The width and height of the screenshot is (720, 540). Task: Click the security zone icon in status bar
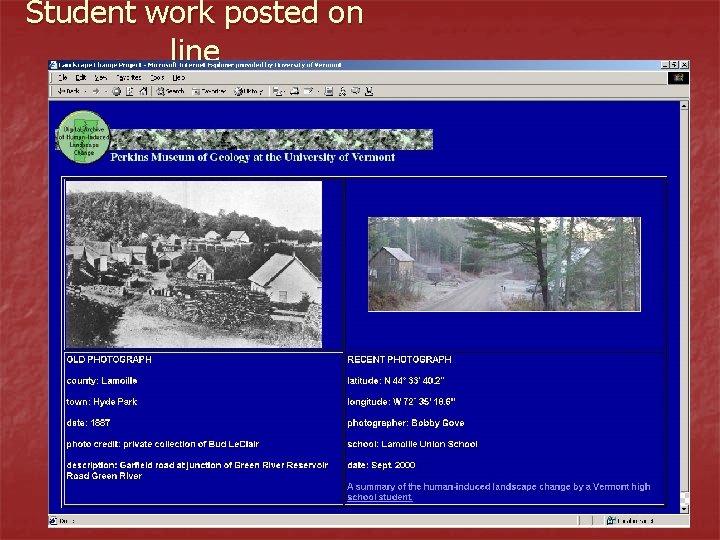pos(611,521)
